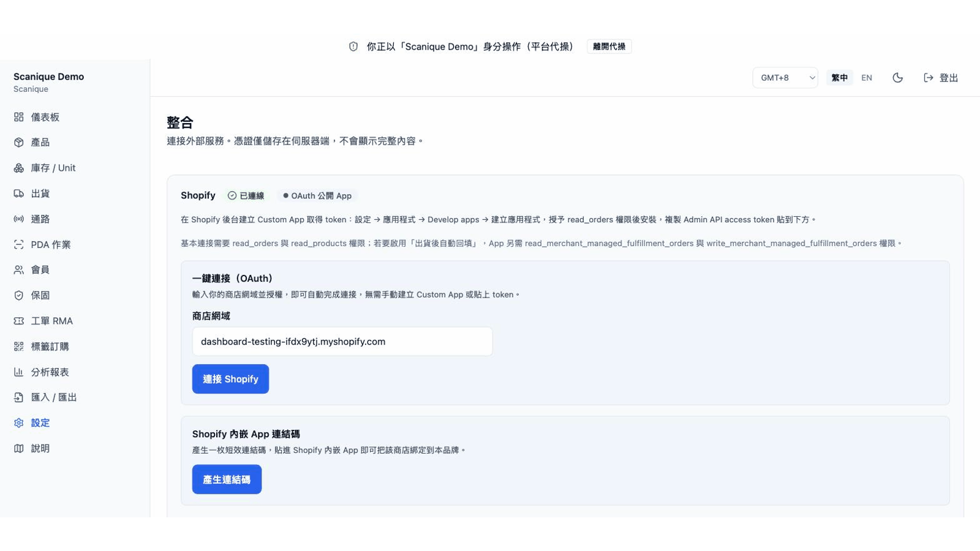Click the broadcast icon beside 通路

click(19, 219)
